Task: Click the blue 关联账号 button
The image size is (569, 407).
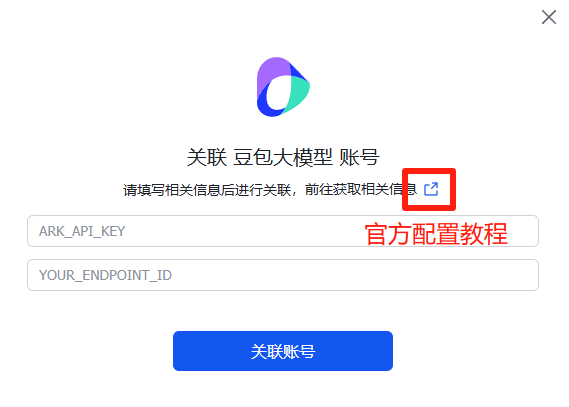Action: [283, 351]
